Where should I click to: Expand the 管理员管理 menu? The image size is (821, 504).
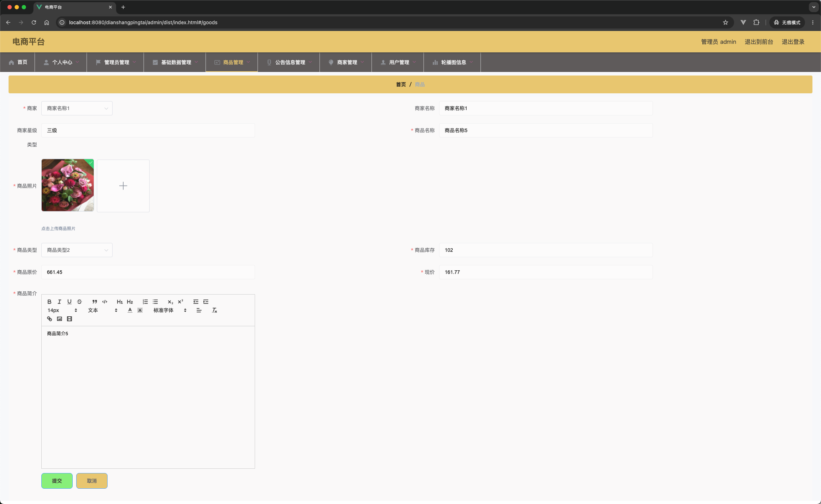point(115,62)
